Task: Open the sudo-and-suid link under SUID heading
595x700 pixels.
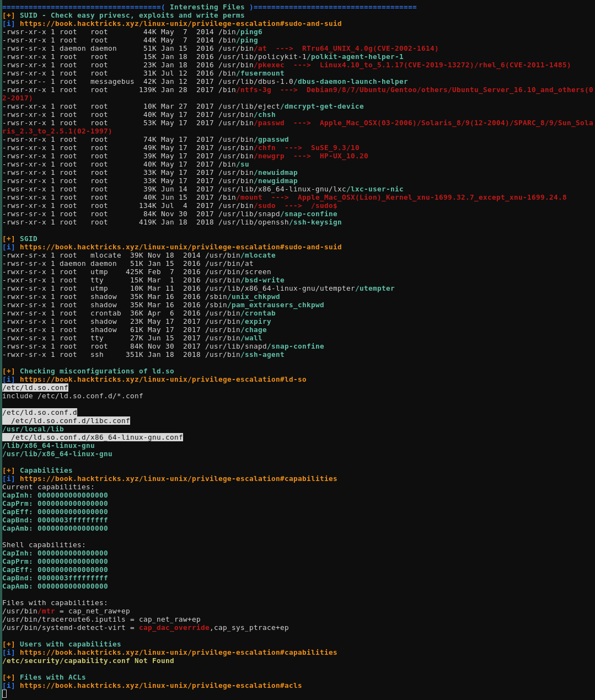Action: click(x=180, y=24)
